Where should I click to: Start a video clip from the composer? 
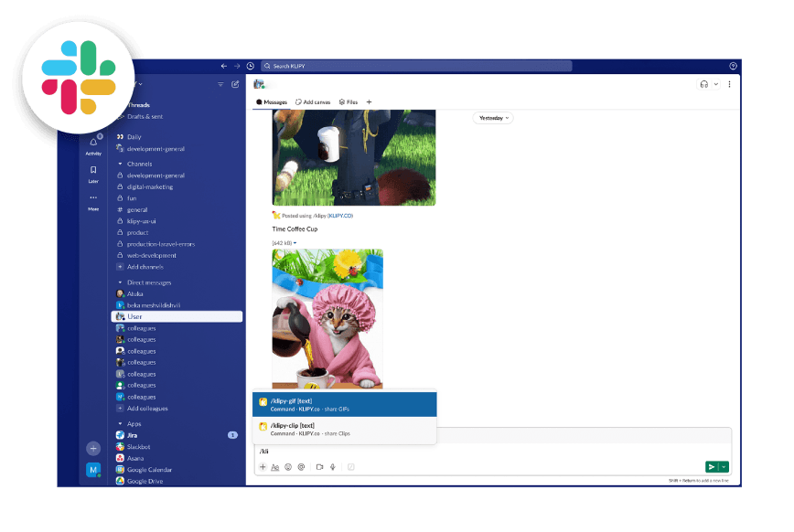pos(317,466)
